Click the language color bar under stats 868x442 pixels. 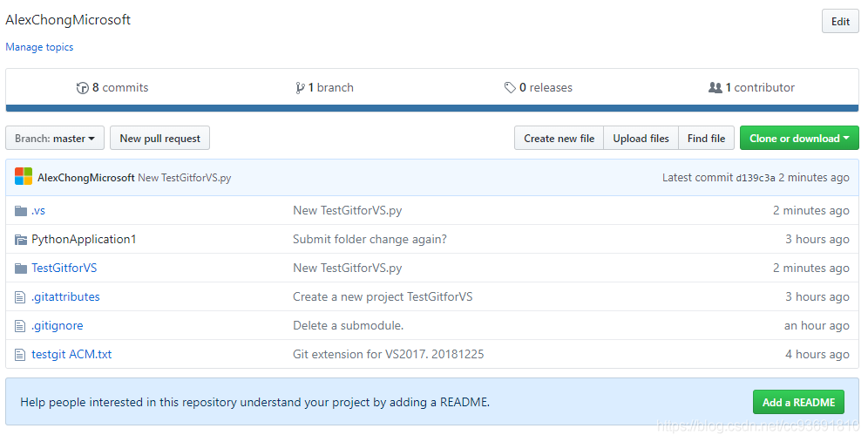click(x=432, y=108)
